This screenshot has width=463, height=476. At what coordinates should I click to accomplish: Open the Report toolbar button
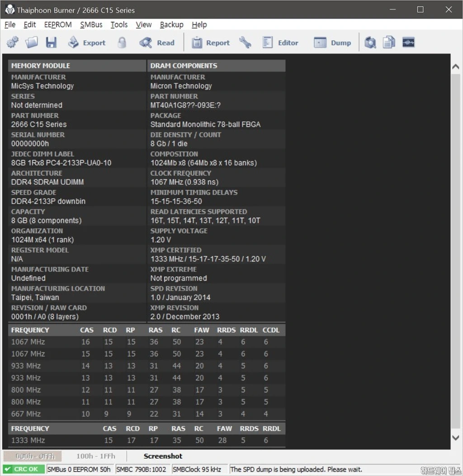(211, 43)
